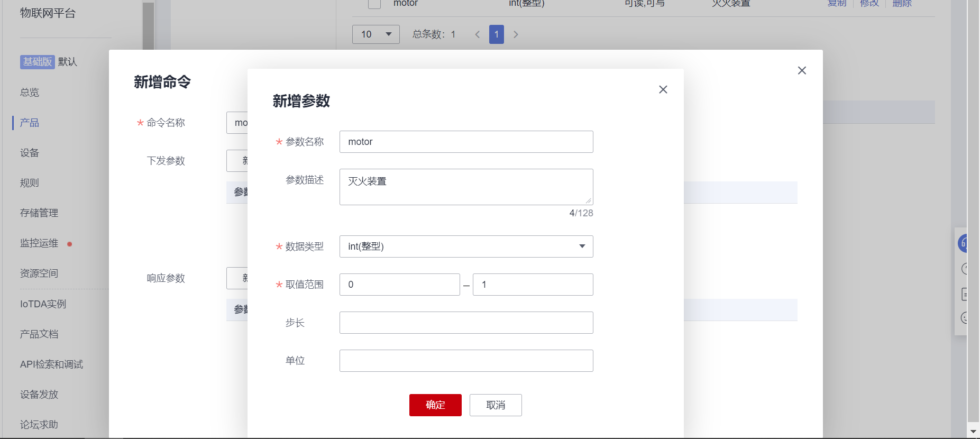Go to the previous page arrow

[477, 34]
